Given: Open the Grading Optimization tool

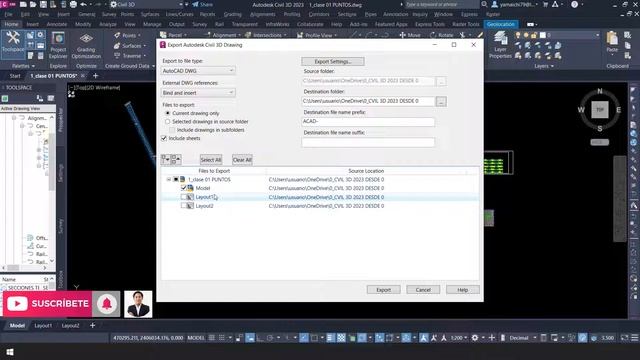Looking at the screenshot, I should [x=86, y=45].
